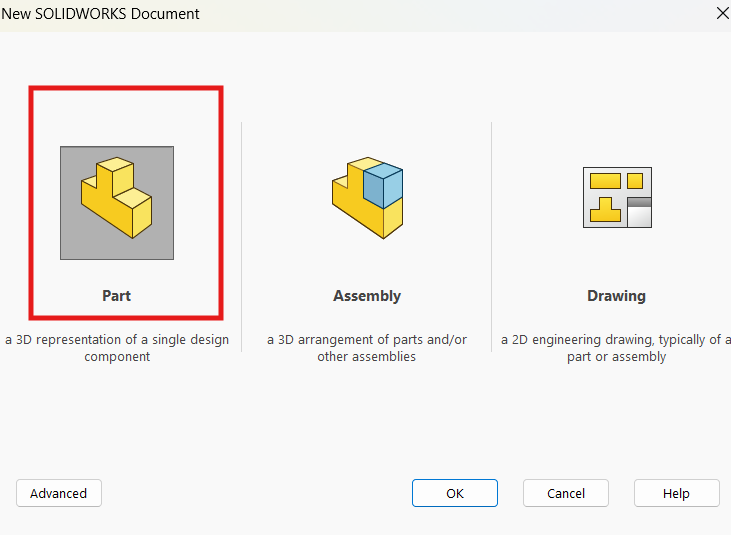731x535 pixels.
Task: Click the blue cube in the Assembly icon
Action: point(383,186)
